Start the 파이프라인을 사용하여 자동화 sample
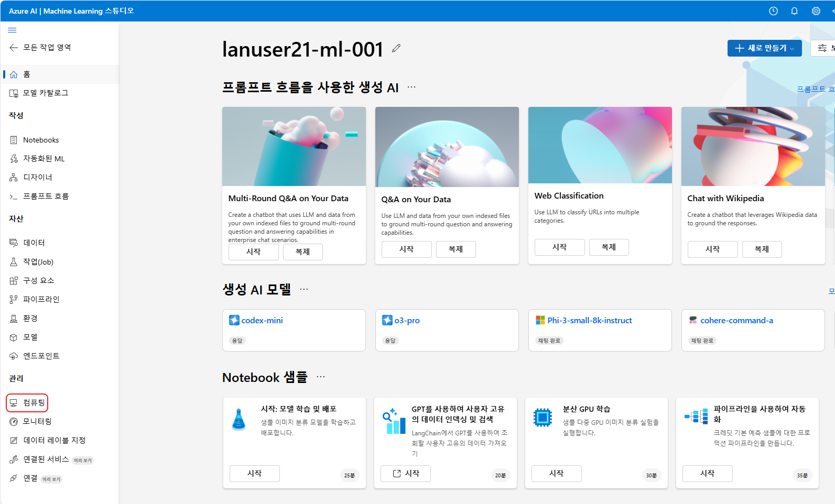This screenshot has height=504, width=835. pos(708,474)
